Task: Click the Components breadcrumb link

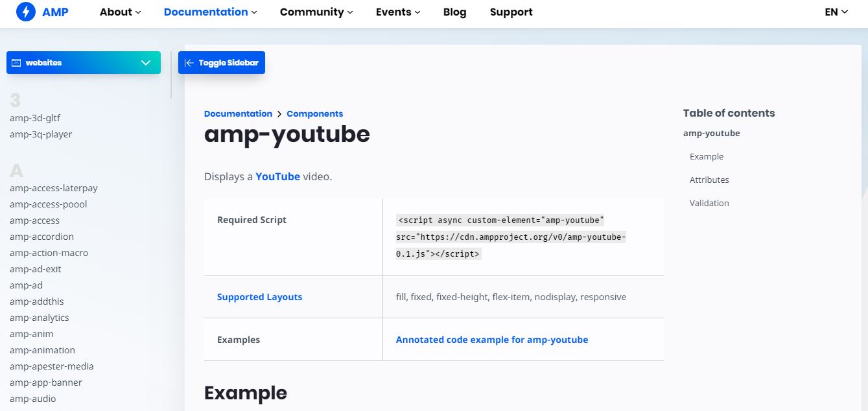Action: point(314,113)
